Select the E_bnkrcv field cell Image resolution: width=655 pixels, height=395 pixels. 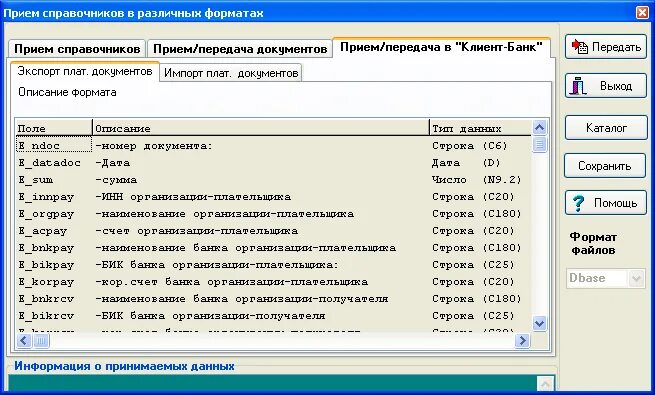click(x=54, y=299)
